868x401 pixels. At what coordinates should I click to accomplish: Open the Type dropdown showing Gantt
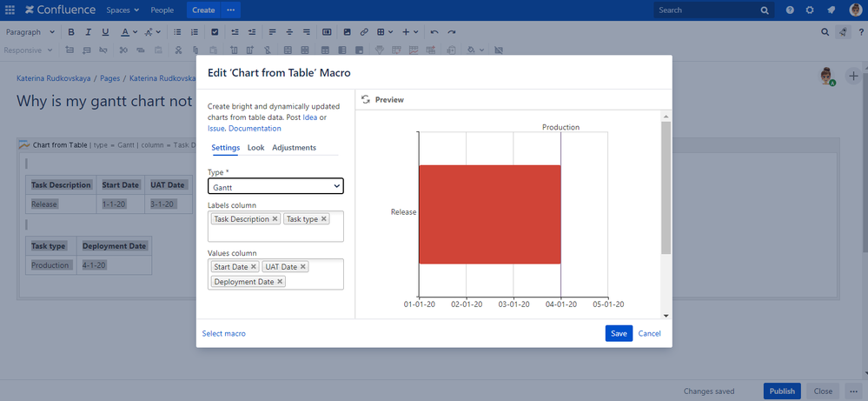pos(275,186)
